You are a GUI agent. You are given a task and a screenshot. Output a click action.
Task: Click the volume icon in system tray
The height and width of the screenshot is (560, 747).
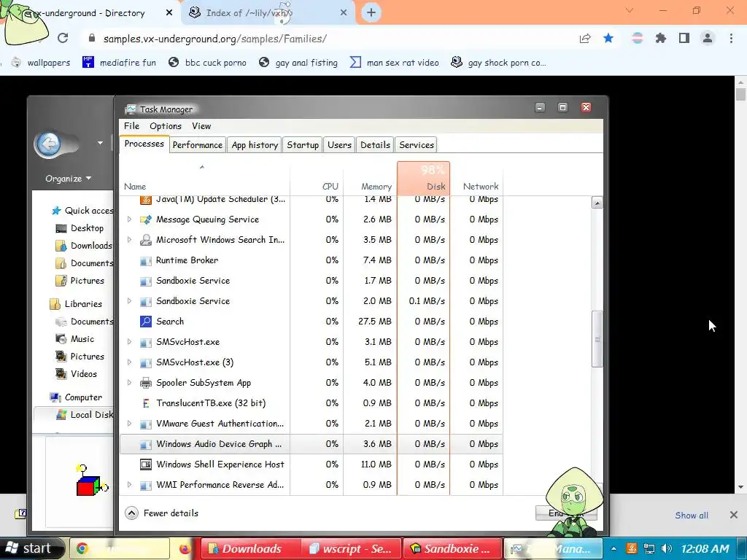click(x=667, y=548)
